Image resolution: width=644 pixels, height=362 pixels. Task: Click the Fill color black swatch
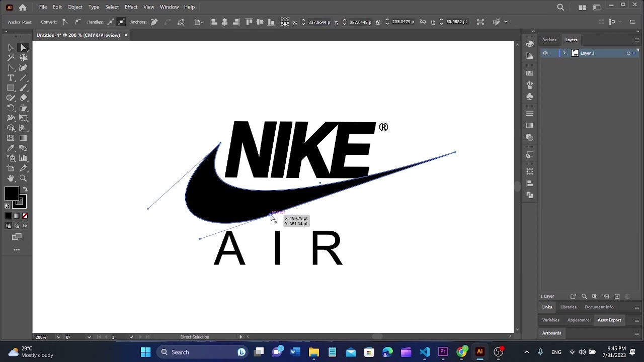pos(12,194)
